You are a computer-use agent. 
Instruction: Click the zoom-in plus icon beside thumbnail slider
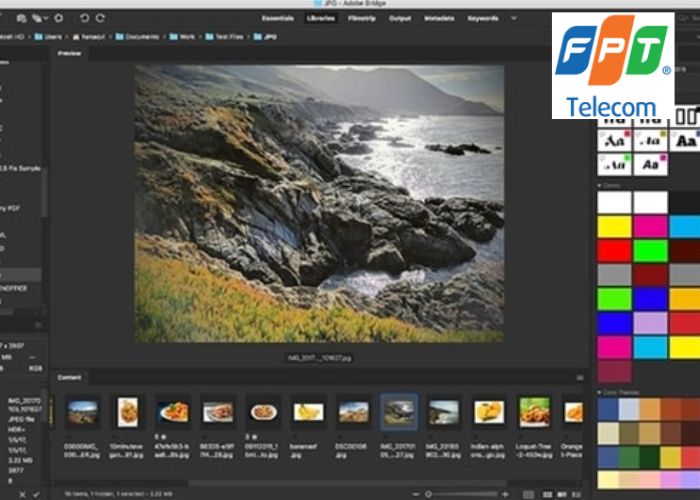(x=504, y=493)
